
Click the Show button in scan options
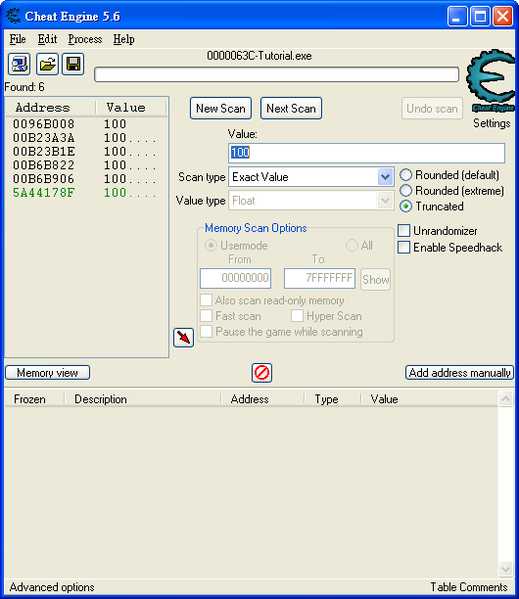[x=375, y=279]
